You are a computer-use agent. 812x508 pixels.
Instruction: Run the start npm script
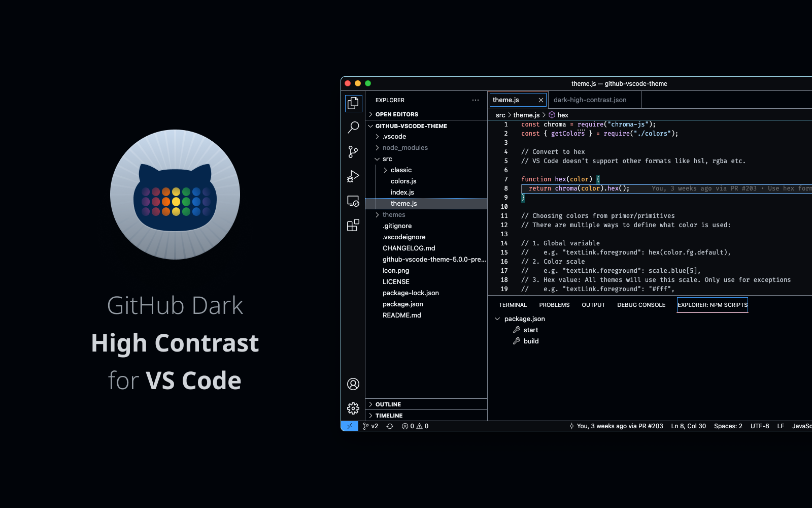(530, 330)
